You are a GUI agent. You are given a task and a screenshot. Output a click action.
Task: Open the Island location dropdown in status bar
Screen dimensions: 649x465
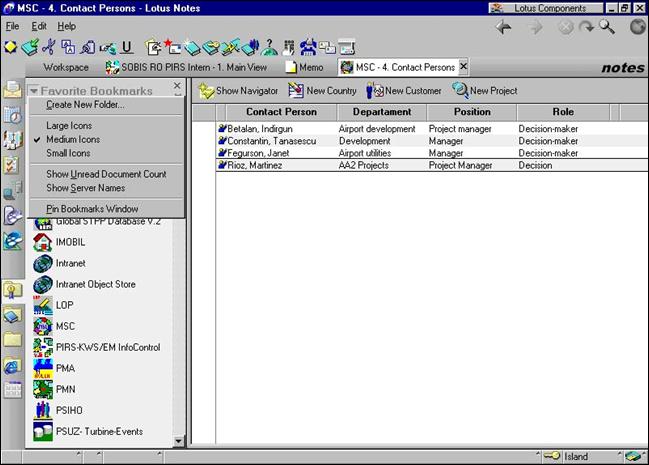[x=577, y=456]
